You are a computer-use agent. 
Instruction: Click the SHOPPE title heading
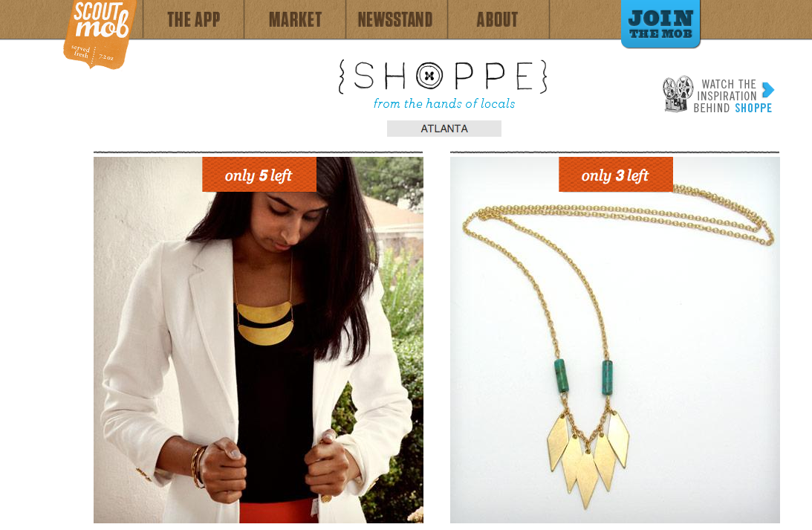point(443,77)
